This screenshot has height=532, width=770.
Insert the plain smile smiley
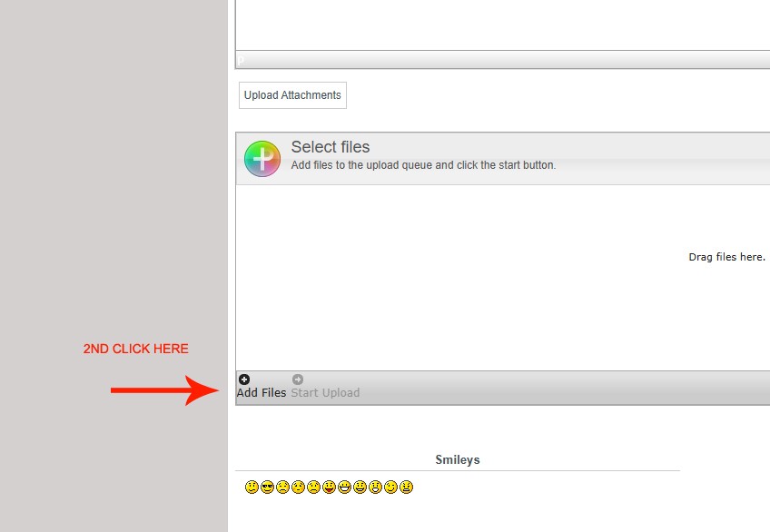click(x=252, y=487)
